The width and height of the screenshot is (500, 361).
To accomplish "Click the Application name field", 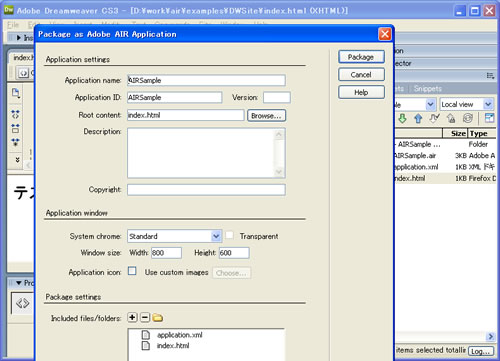I will [x=206, y=80].
